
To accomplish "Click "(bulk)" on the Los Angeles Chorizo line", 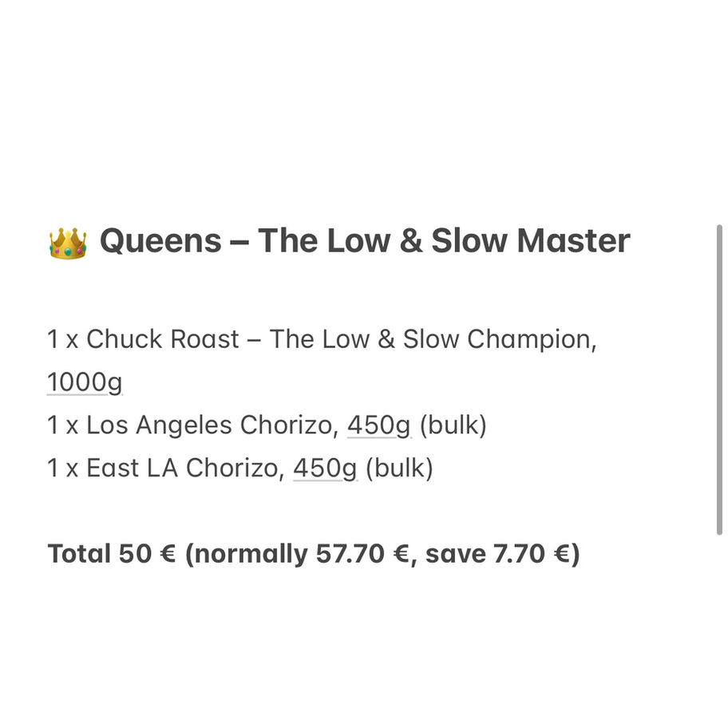I will point(453,425).
